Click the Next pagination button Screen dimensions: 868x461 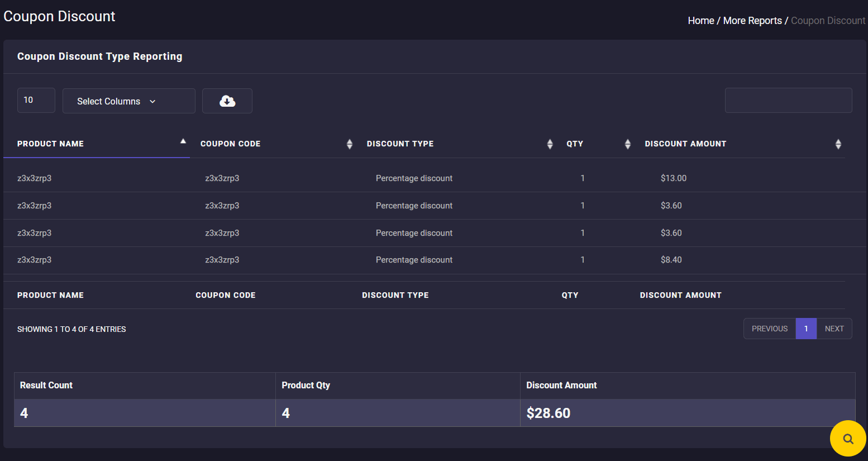(x=834, y=329)
